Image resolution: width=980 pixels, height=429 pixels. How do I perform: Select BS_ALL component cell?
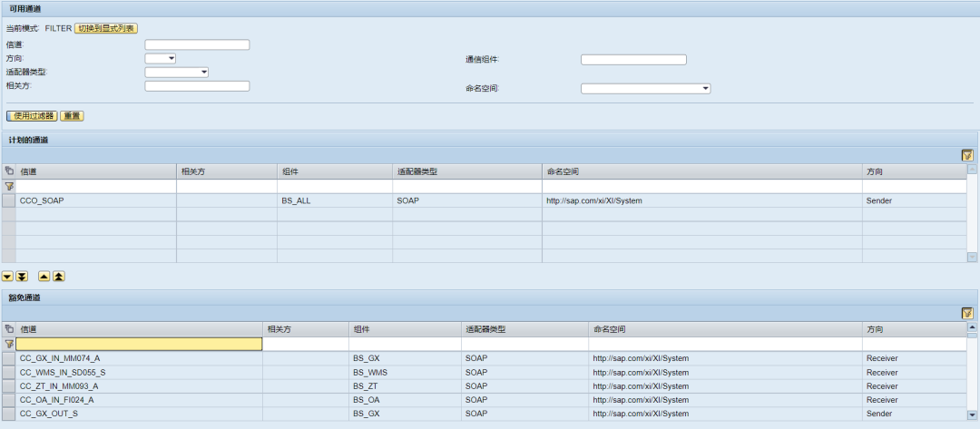(335, 200)
